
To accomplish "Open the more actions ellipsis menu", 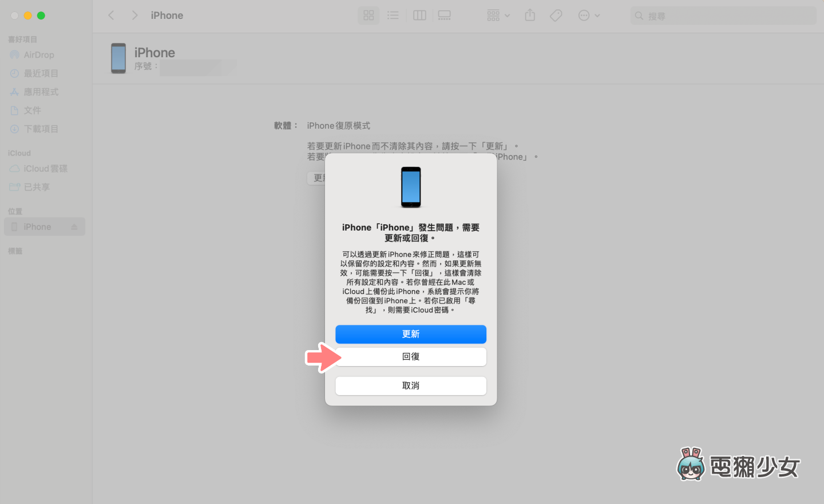I will 589,15.
